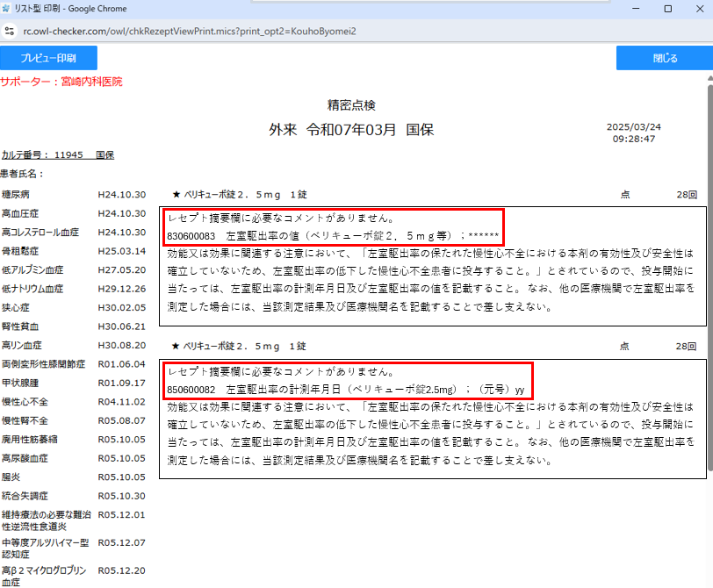Click the R05.12.20 date value
This screenshot has width=713, height=588.
tap(122, 570)
